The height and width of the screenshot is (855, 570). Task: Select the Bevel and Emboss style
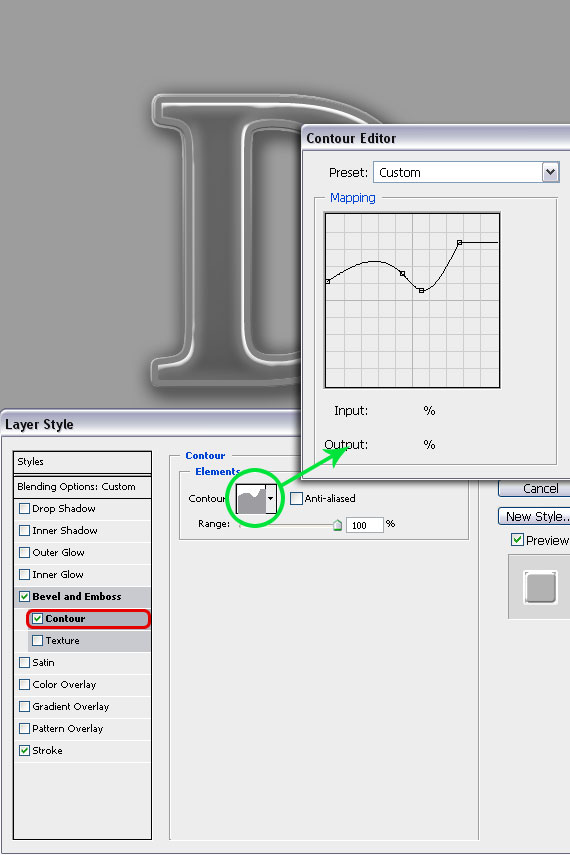(77, 597)
